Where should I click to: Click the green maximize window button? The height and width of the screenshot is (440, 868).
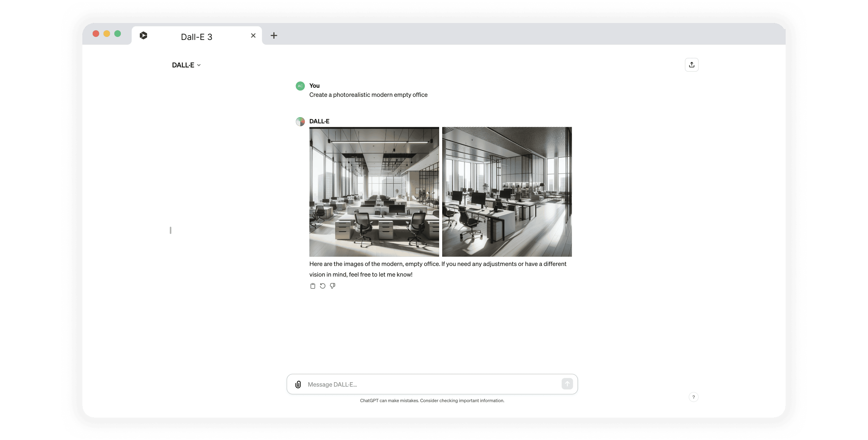[118, 34]
